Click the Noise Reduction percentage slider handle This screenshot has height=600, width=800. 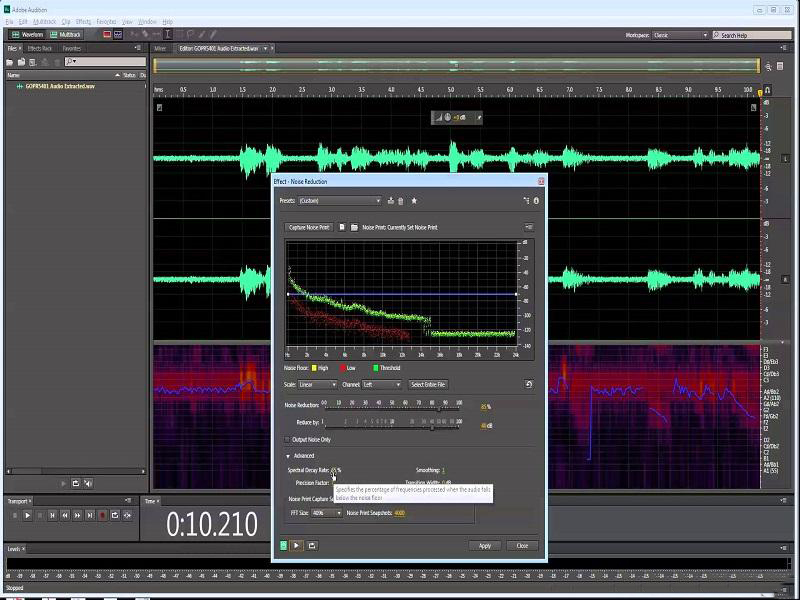439,408
